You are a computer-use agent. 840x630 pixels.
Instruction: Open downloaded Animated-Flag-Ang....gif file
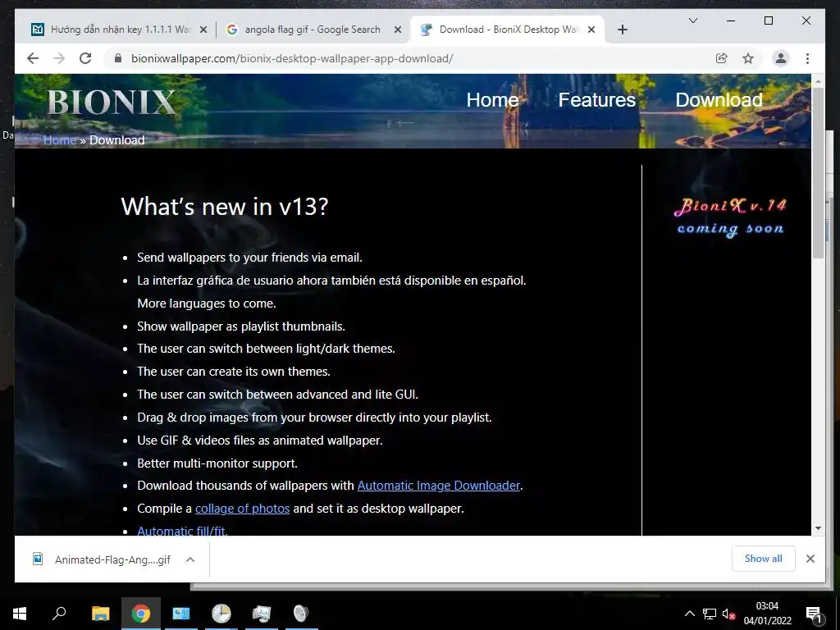(x=101, y=559)
